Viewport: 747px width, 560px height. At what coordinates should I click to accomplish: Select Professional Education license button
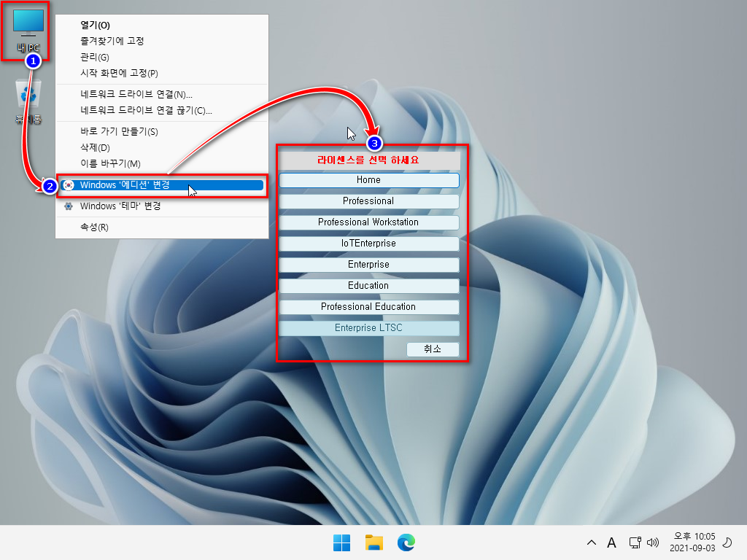pyautogui.click(x=368, y=307)
